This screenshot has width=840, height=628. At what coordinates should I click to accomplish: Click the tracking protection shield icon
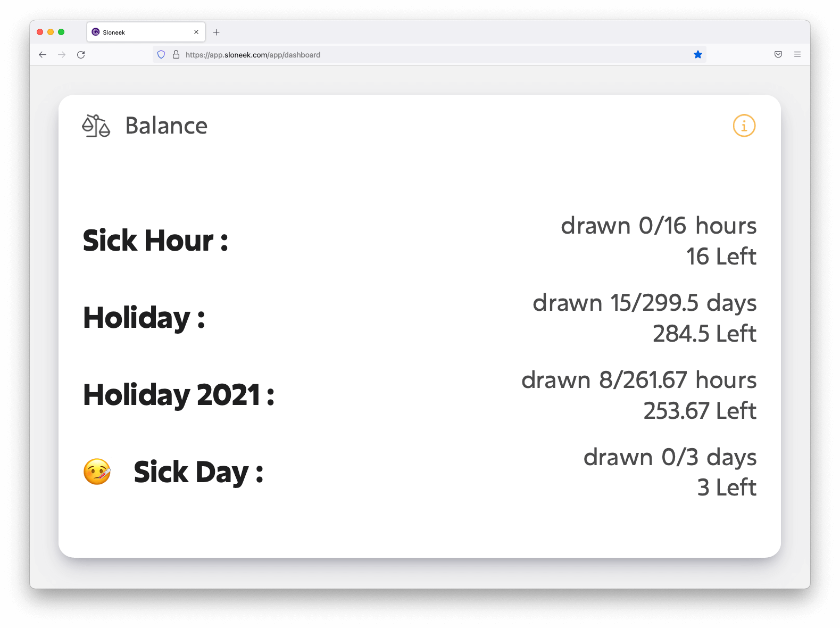[x=161, y=54]
